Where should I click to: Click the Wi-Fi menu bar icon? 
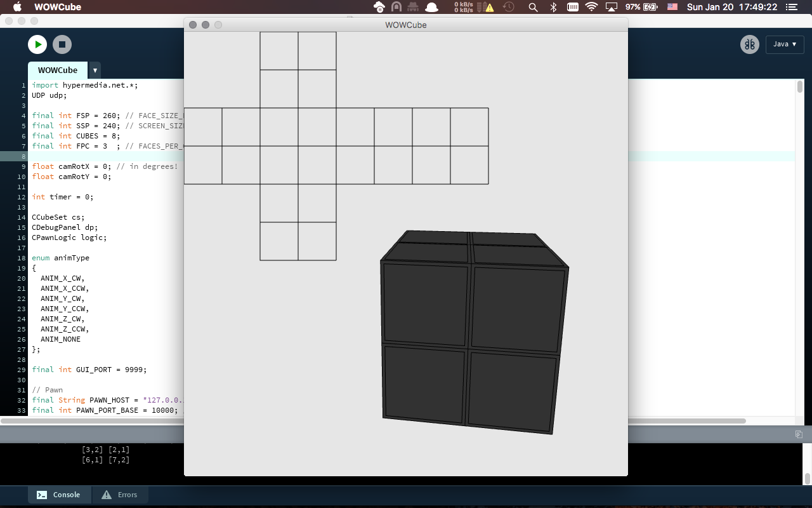click(591, 7)
